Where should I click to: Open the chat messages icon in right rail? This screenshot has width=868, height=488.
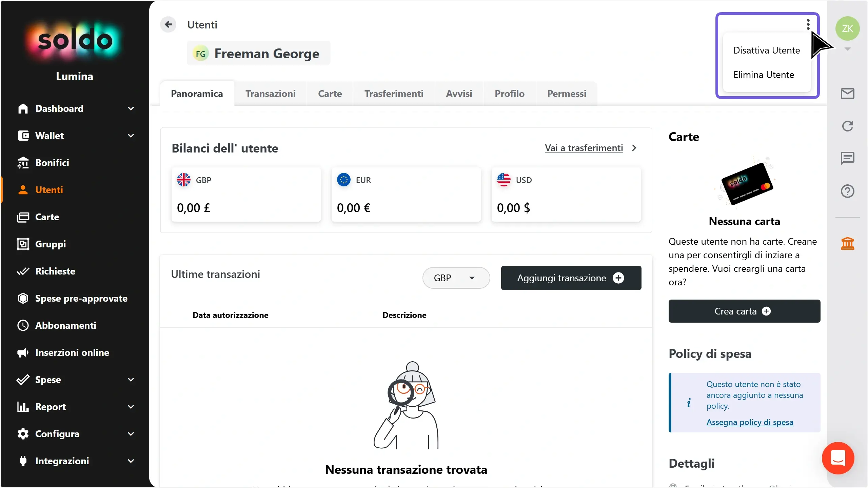coord(847,158)
